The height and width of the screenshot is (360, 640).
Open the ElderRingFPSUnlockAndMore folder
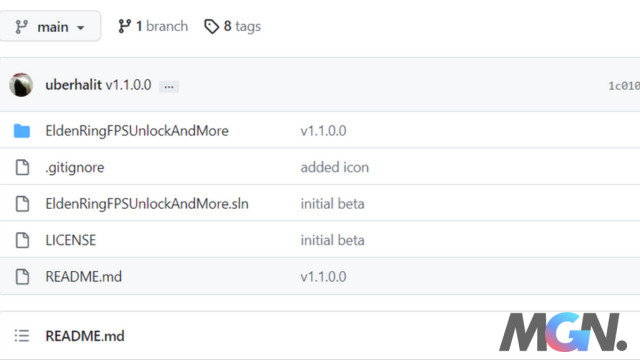pos(137,131)
